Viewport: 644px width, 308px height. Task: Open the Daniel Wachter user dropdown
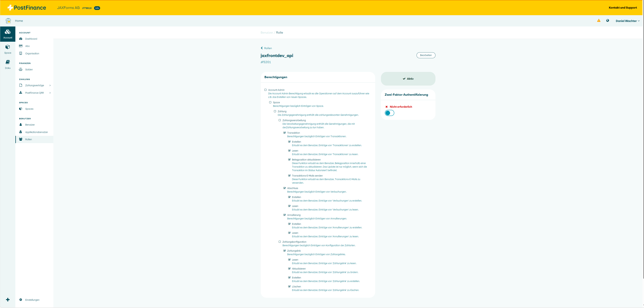[x=627, y=21]
